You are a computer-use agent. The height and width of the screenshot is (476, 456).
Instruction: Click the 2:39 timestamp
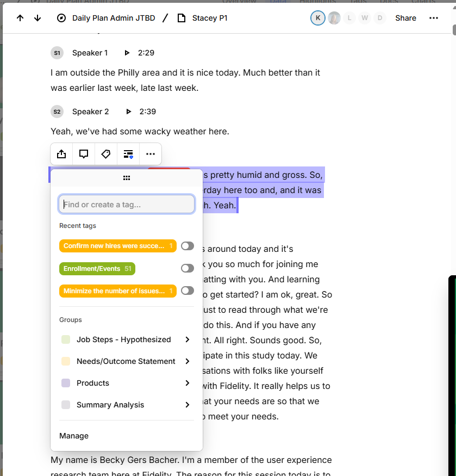(148, 112)
